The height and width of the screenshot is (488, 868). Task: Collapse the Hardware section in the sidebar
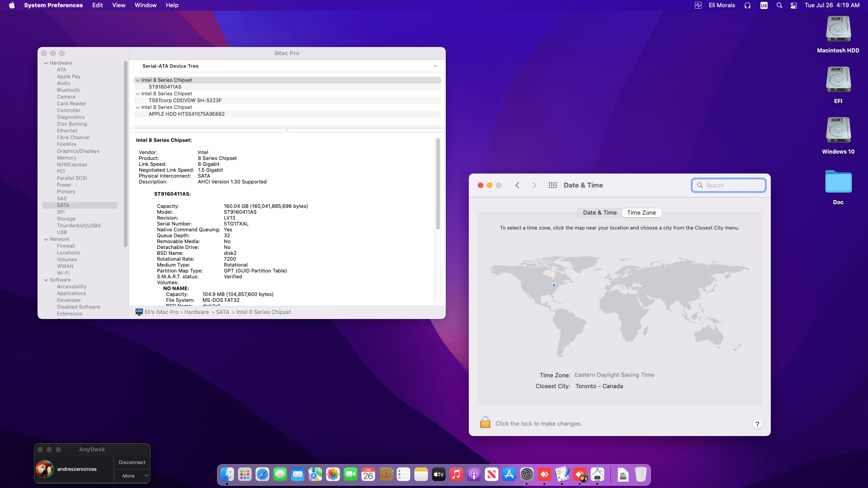coord(46,63)
